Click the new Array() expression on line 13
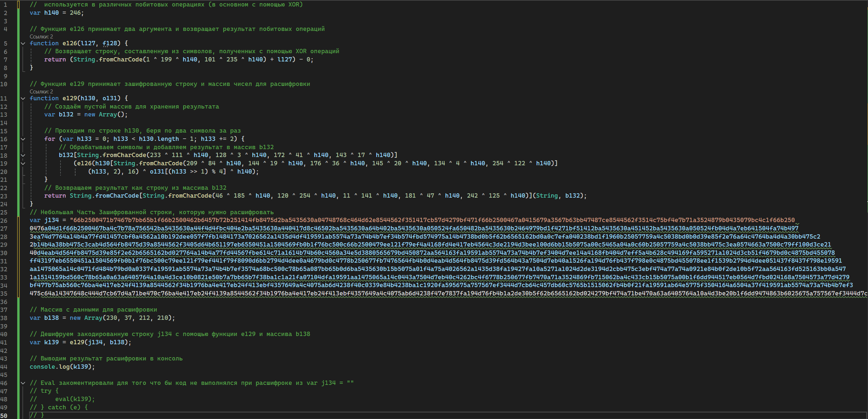This screenshot has width=868, height=419. coord(106,115)
